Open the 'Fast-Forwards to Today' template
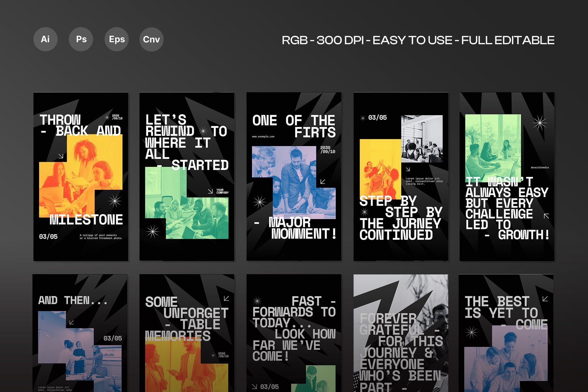 (294, 333)
